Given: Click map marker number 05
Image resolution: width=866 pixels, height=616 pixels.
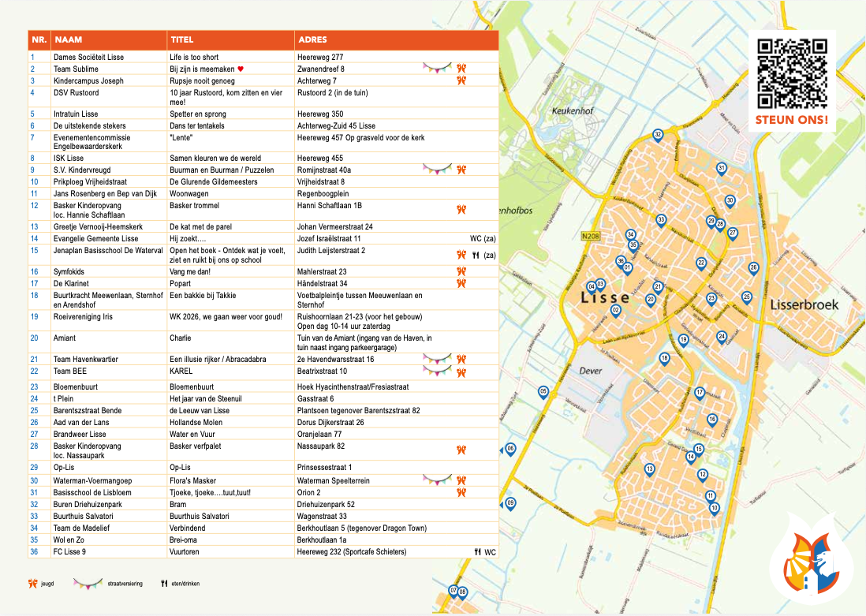Looking at the screenshot, I should click(x=543, y=393).
